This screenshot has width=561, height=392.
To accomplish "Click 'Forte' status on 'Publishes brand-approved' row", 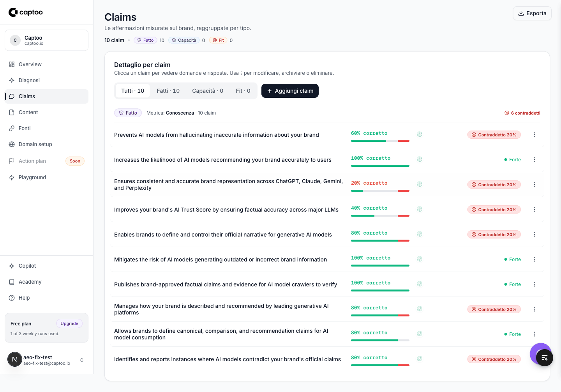I will [x=512, y=284].
